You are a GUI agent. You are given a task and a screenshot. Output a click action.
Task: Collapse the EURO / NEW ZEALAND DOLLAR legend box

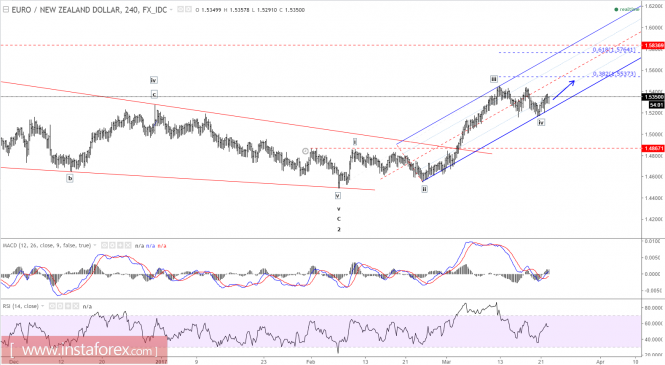tap(6, 9)
